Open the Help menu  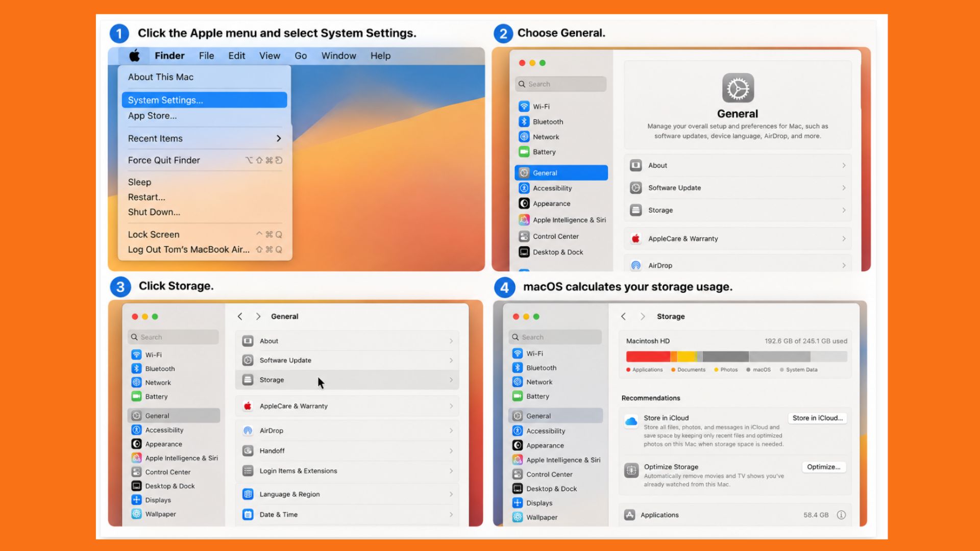[x=380, y=56]
